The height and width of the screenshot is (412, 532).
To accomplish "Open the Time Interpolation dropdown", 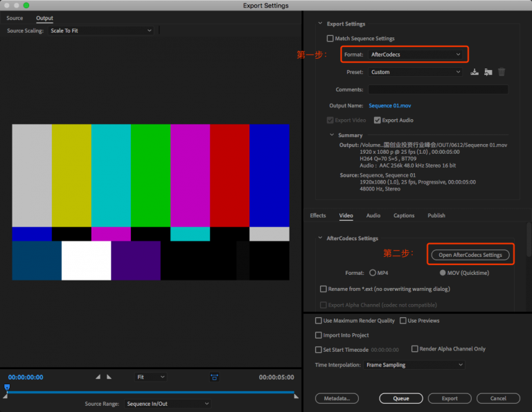I will pyautogui.click(x=414, y=365).
